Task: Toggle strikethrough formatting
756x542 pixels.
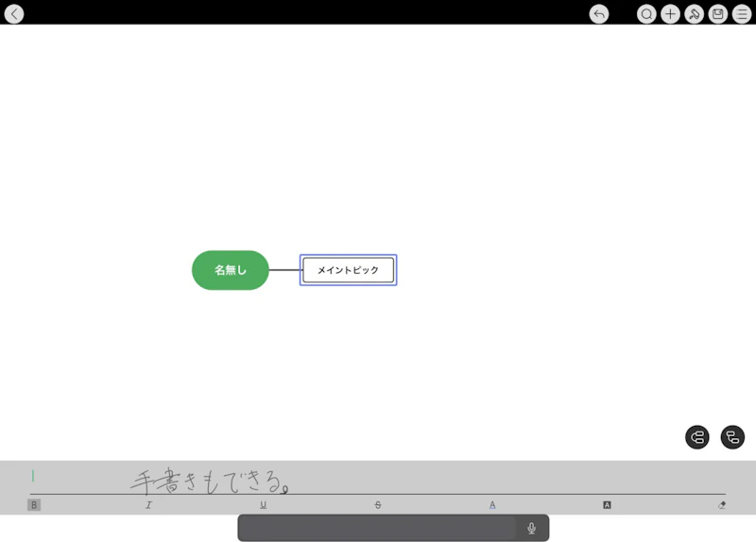Action: 377,505
